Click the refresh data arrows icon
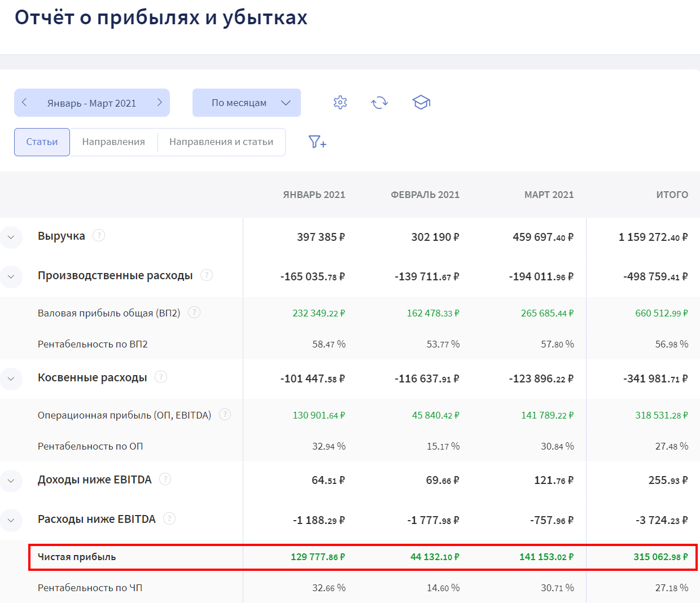Viewport: 700px width, 603px height. pyautogui.click(x=379, y=103)
